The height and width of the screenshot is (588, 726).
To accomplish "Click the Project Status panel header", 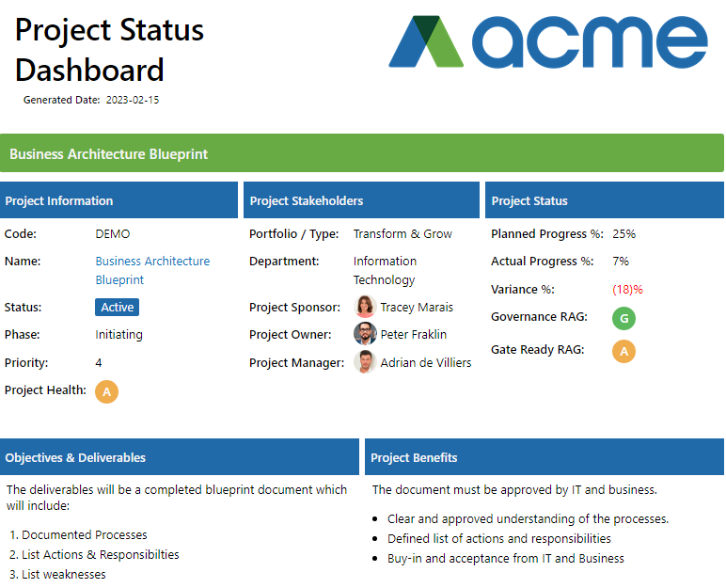I will 605,200.
